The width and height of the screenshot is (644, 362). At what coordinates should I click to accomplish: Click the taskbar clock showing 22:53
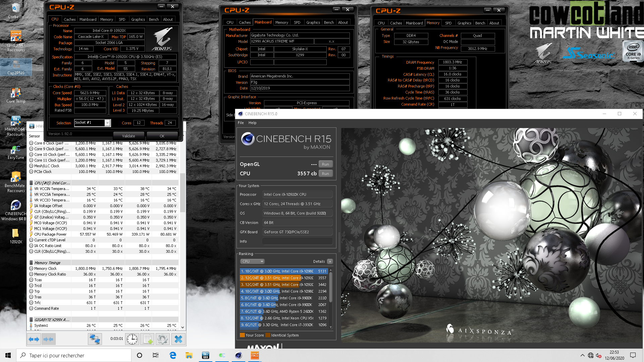tap(614, 355)
